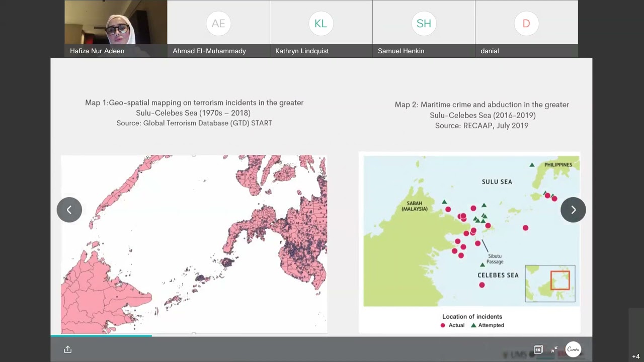Viewport: 644px width, 362px height.
Task: Click the presentation progress bar
Action: [321, 335]
